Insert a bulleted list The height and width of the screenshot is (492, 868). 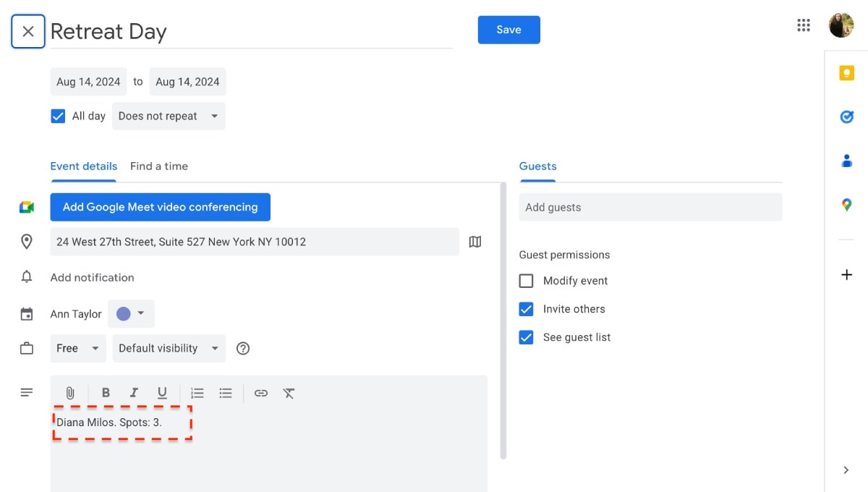226,393
